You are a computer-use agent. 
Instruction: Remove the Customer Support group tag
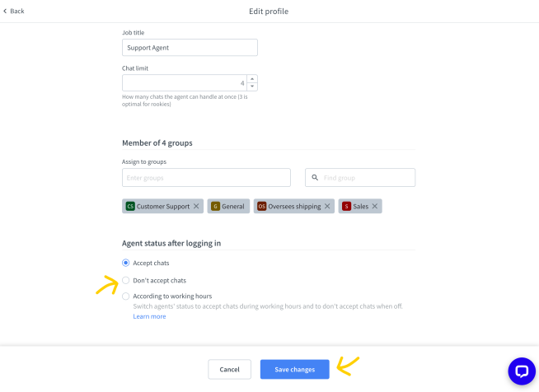pos(196,206)
